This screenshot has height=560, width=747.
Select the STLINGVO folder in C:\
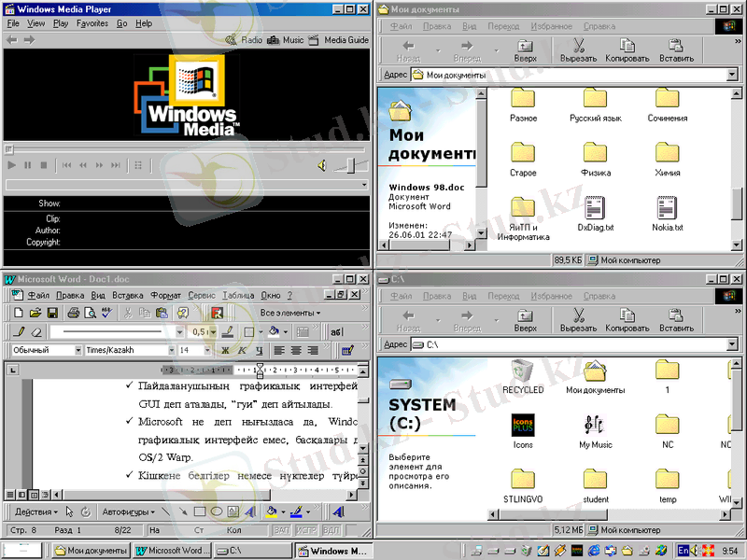(x=523, y=485)
